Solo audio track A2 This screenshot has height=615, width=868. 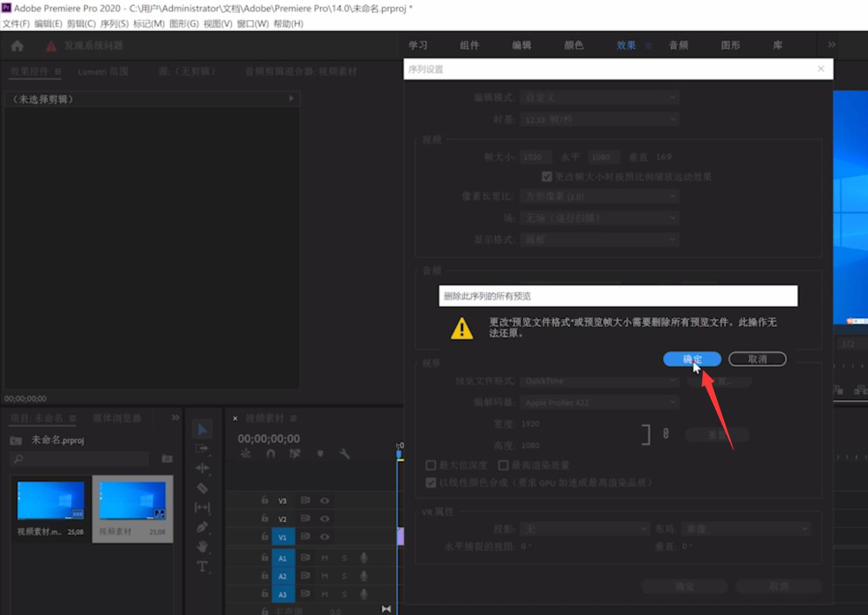[344, 576]
